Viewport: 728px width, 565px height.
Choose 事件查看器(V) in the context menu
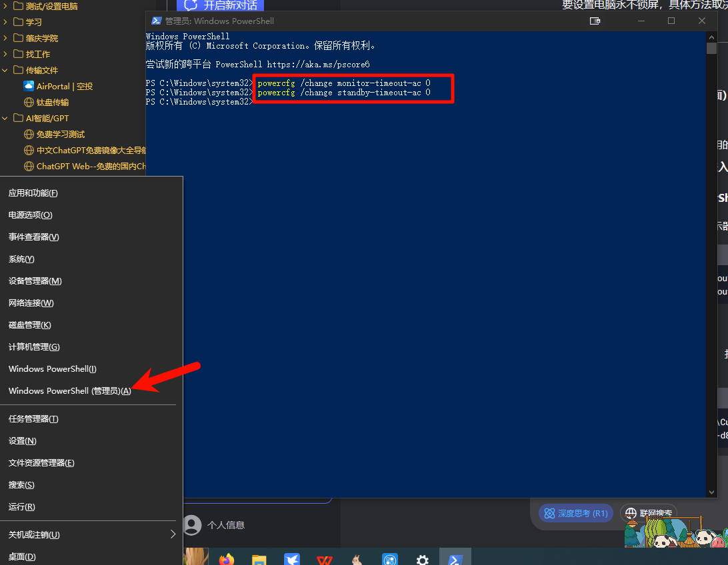[x=91, y=237]
